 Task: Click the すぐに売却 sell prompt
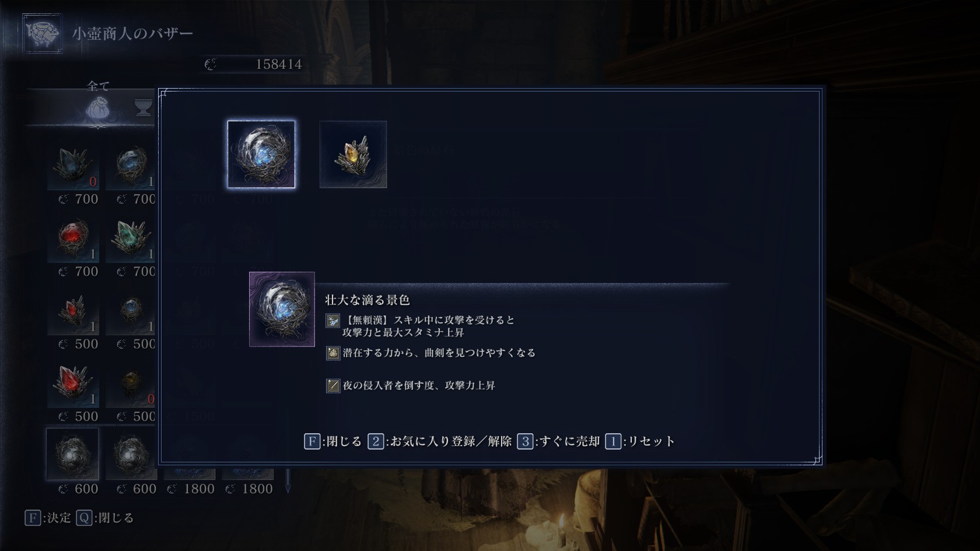(559, 441)
